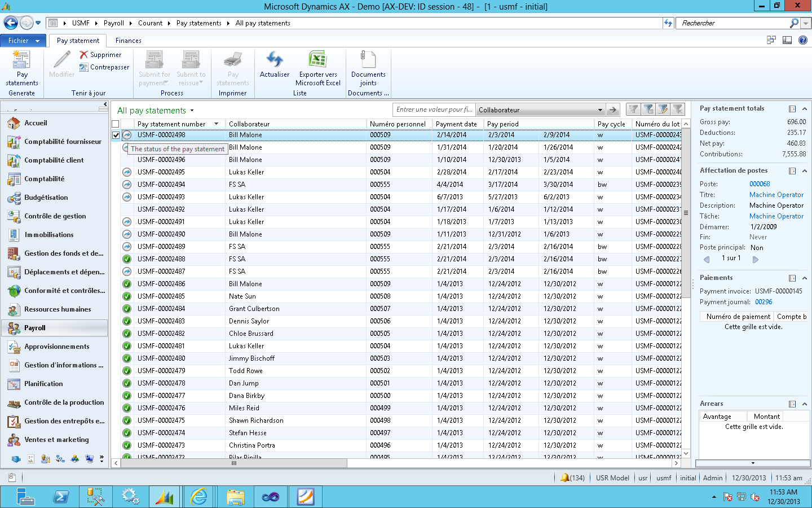Collapse the Pay statement totals section
The width and height of the screenshot is (812, 508).
pos(805,109)
